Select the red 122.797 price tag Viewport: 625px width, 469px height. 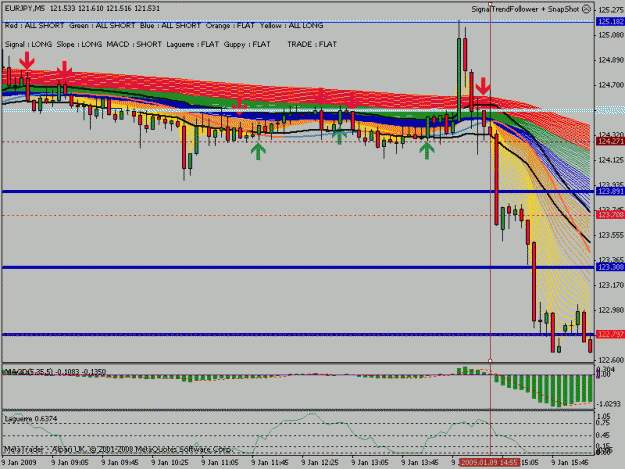tap(610, 334)
